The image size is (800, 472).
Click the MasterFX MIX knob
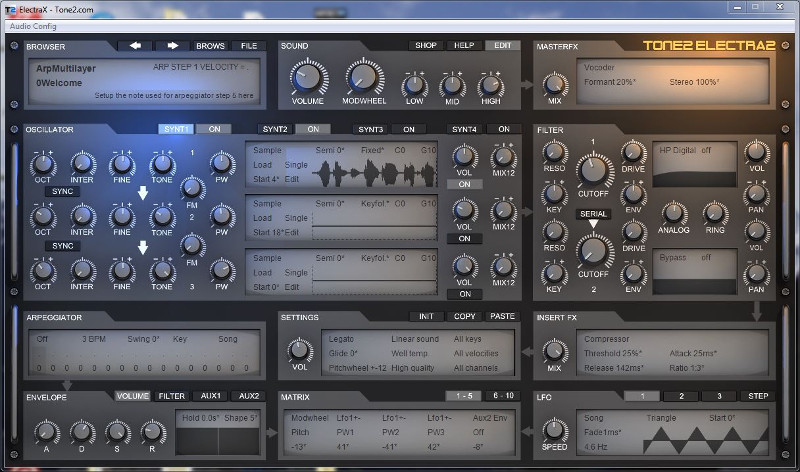[555, 84]
